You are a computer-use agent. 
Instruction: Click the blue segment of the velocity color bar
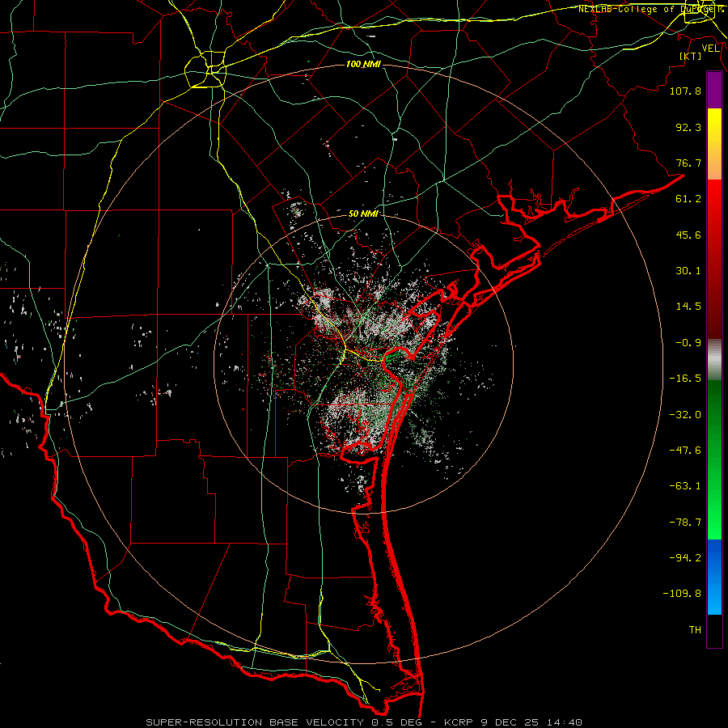tap(714, 577)
